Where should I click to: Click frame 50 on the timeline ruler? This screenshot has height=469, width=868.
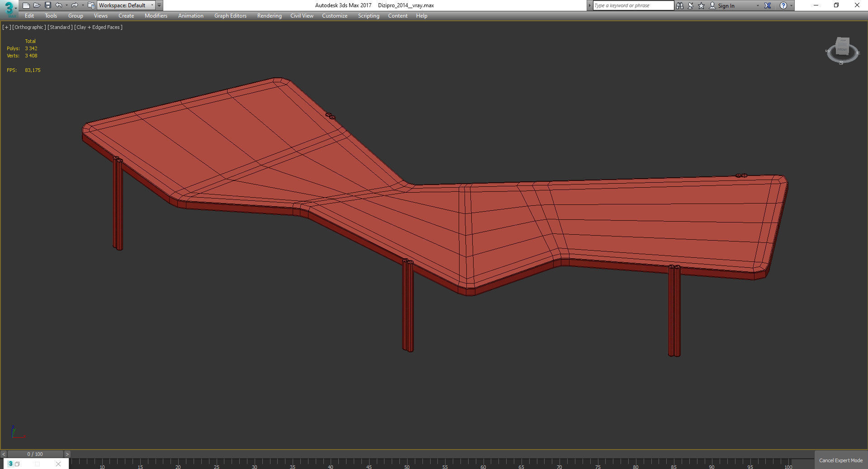407,466
